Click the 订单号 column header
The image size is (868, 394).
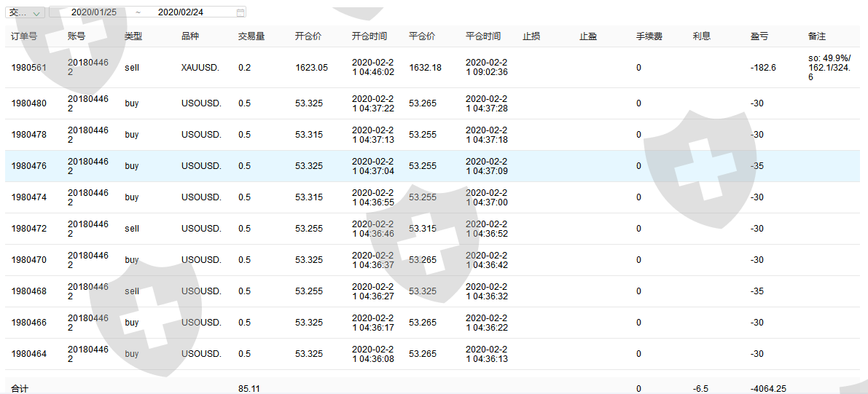pos(24,36)
